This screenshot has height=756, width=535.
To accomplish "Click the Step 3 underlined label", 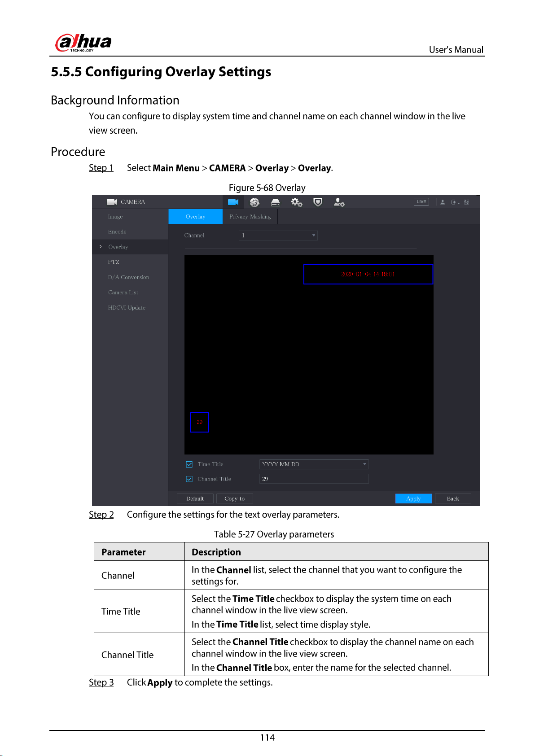I will (x=101, y=682).
